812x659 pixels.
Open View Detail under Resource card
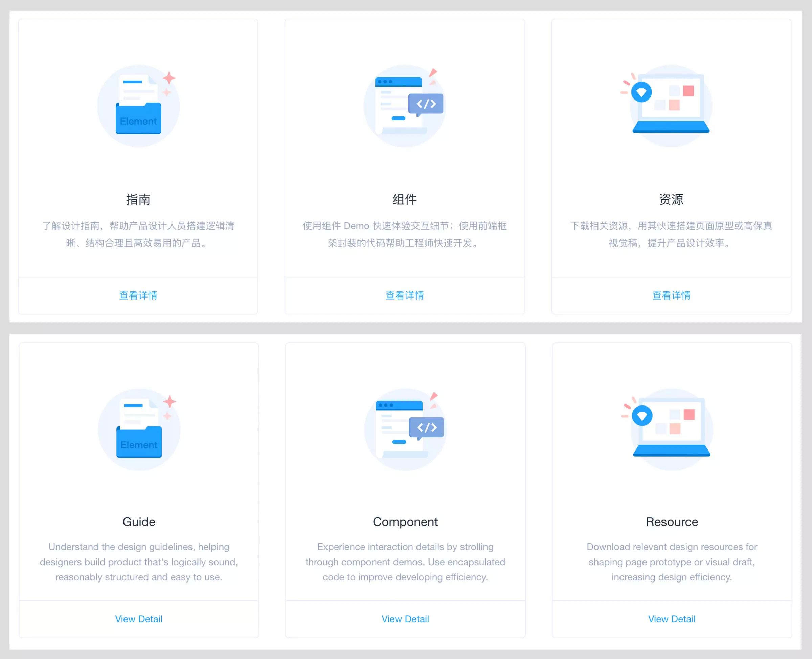(x=672, y=619)
